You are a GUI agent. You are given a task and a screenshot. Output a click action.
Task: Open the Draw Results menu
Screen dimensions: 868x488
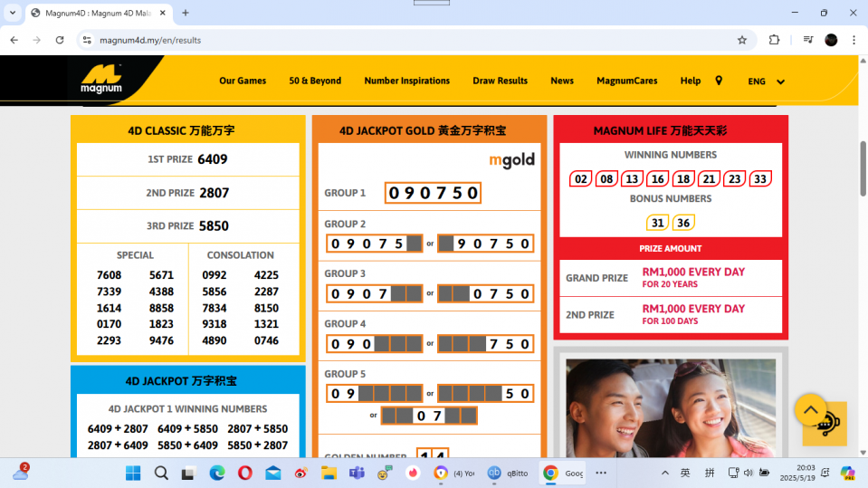pyautogui.click(x=500, y=81)
